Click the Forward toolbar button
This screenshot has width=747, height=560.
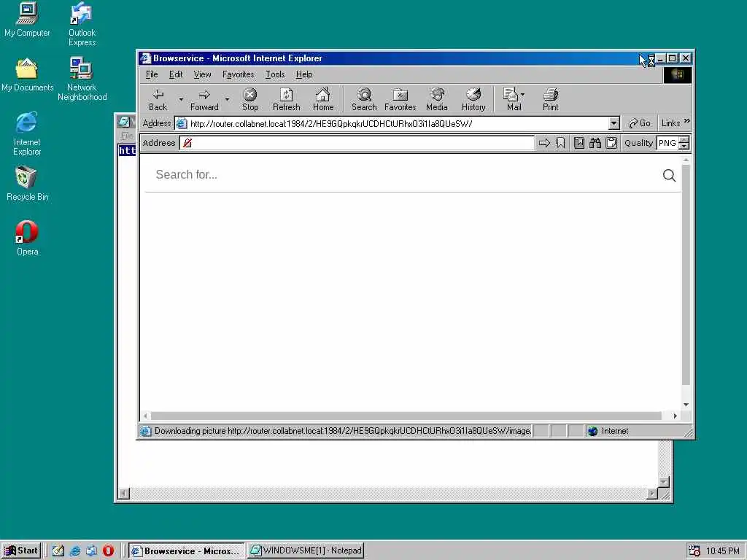click(x=204, y=100)
